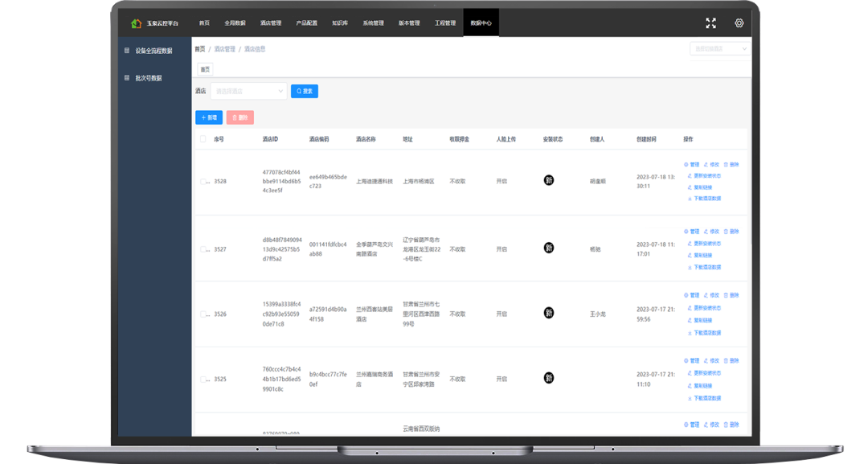Click 删除 for row 3526
The image size is (868, 464).
(x=731, y=295)
